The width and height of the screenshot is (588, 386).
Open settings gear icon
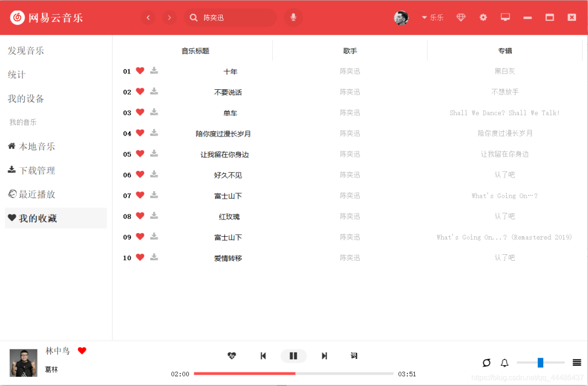click(483, 17)
